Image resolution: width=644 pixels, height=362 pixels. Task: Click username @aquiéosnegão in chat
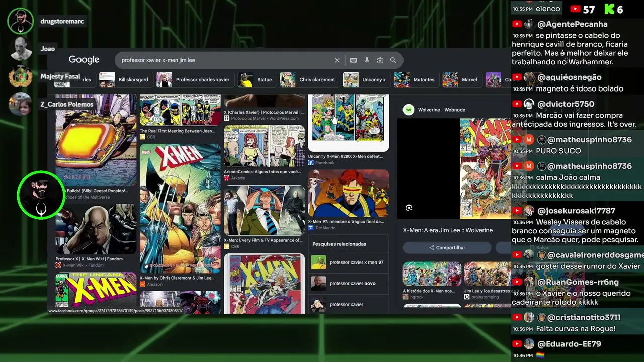tap(569, 77)
